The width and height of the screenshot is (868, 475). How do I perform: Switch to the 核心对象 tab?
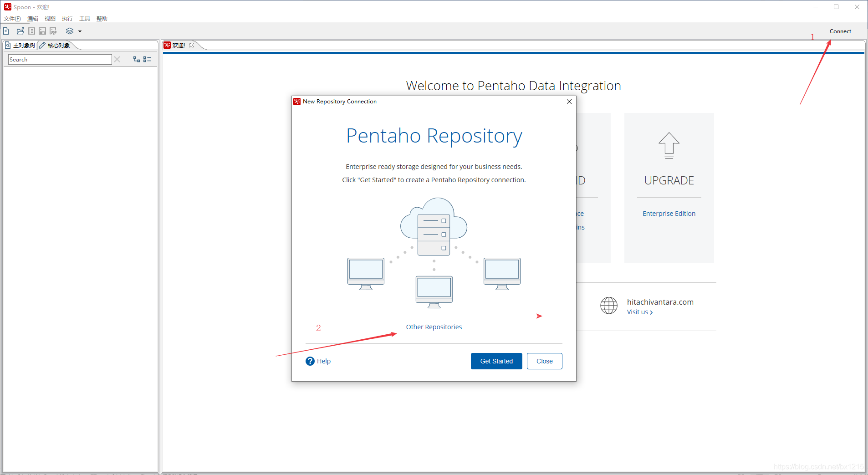(55, 45)
